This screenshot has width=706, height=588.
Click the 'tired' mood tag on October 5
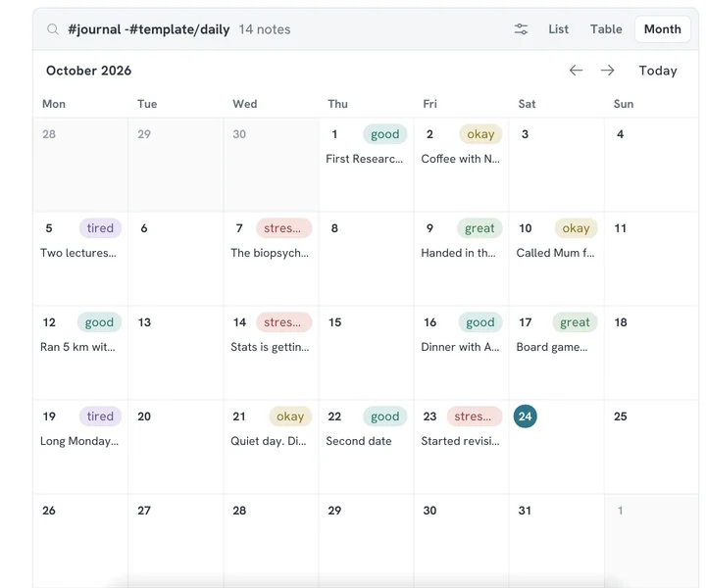[100, 228]
